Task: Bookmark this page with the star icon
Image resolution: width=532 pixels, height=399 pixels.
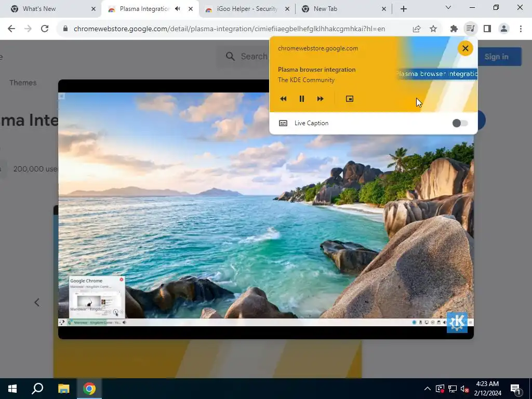Action: 433,29
